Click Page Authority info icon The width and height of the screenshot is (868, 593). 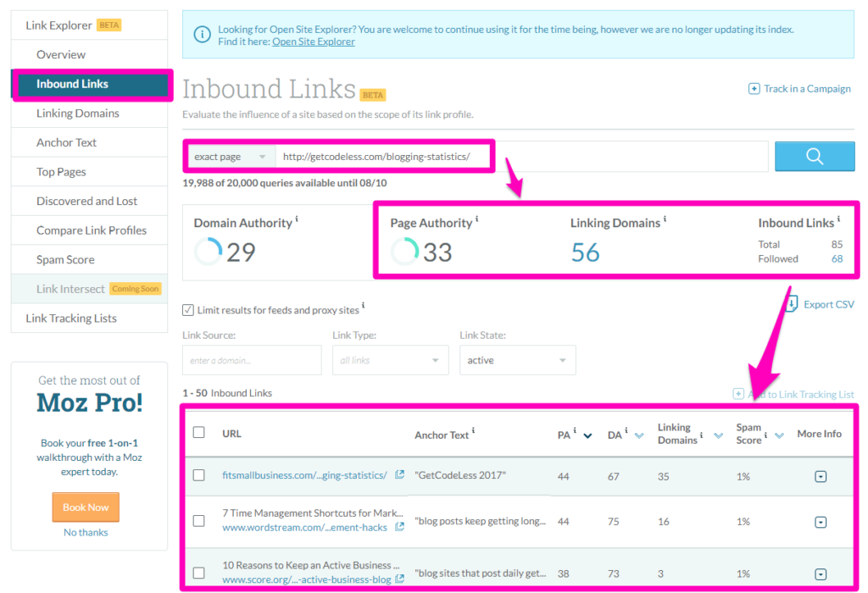[x=476, y=219]
